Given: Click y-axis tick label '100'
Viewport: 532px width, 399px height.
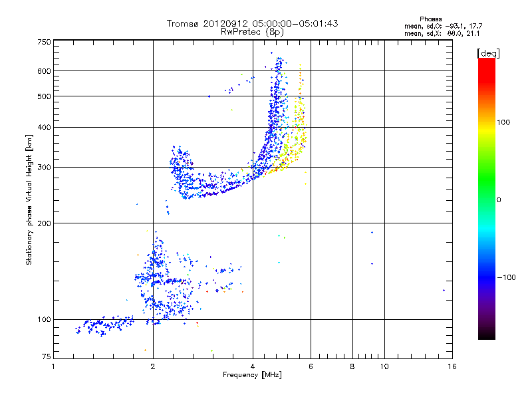Looking at the screenshot, I should [x=44, y=320].
